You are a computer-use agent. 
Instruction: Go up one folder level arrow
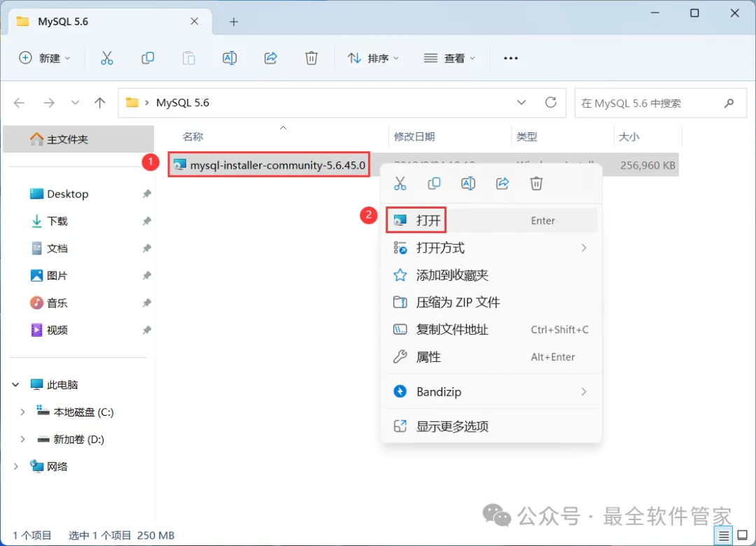pyautogui.click(x=100, y=103)
